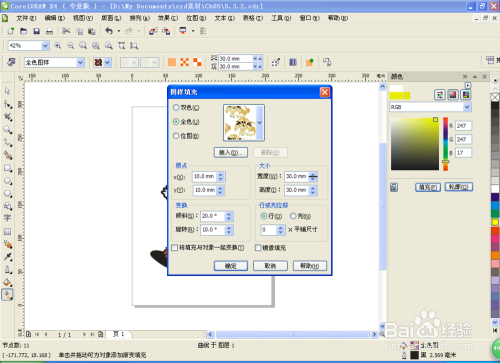Select the Shape edit tool
This screenshot has width=500, height=363.
click(7, 104)
